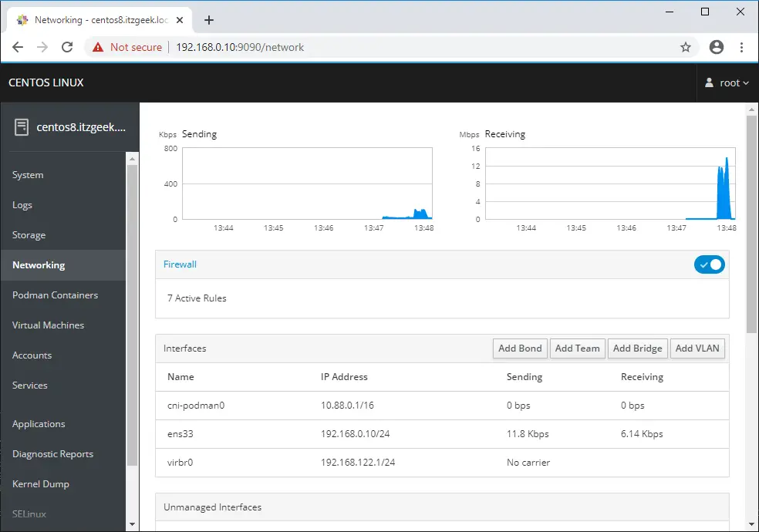Click the Not secure warning icon
Viewport: 759px width, 532px height.
[98, 47]
